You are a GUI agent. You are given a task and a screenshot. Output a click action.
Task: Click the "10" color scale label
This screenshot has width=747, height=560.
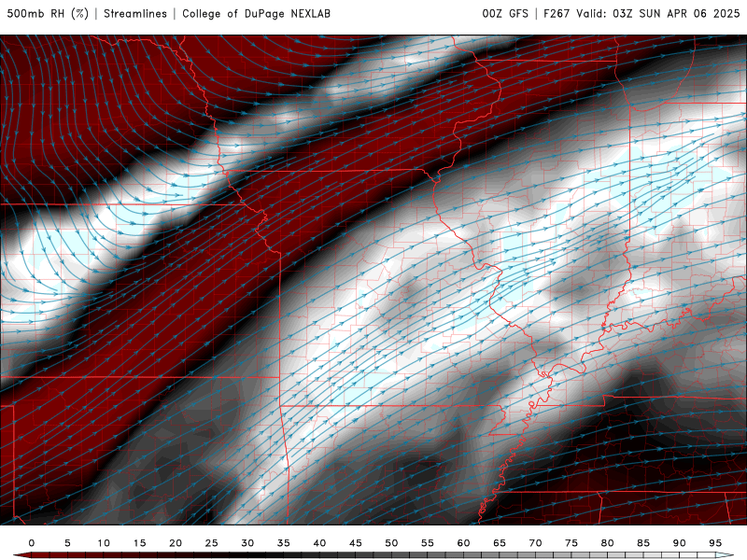(x=104, y=543)
